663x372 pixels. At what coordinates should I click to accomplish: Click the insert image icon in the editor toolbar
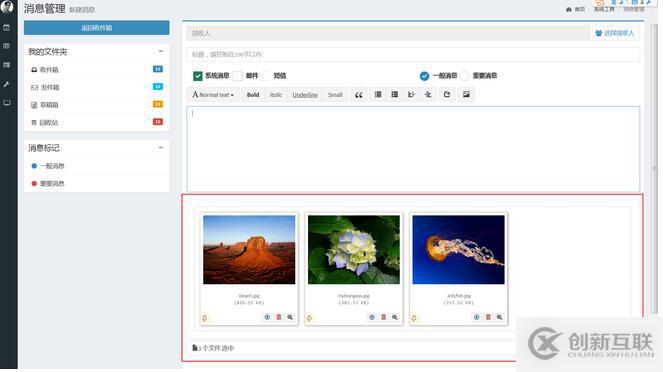tap(466, 95)
